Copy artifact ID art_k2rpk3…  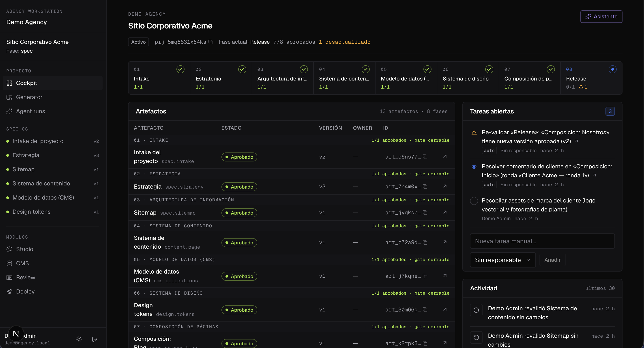(425, 343)
